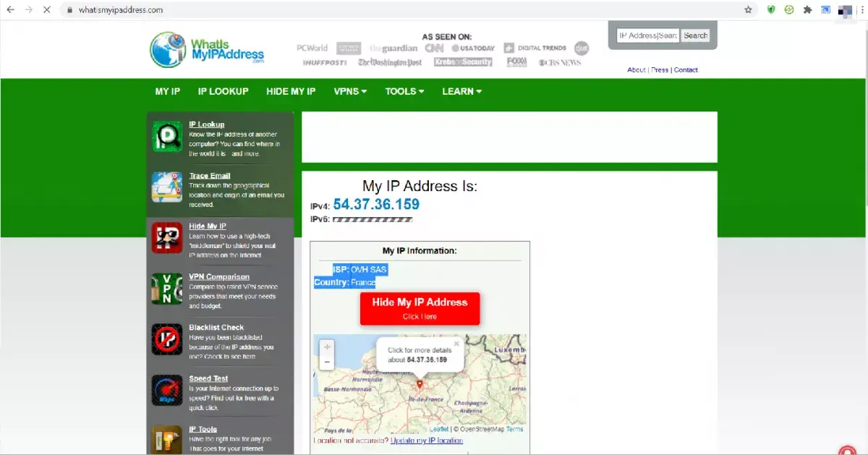
Task: Click the map Terms link
Action: 514,430
